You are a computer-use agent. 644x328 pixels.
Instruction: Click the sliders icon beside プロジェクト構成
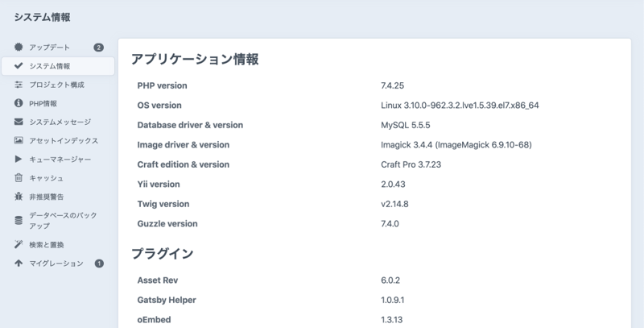pyautogui.click(x=19, y=85)
